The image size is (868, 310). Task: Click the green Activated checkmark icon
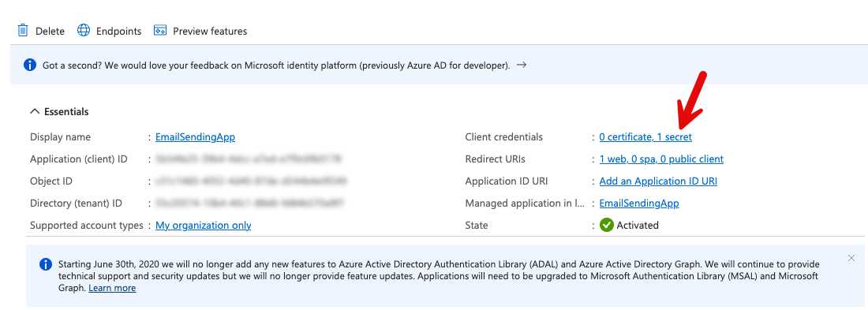click(607, 226)
